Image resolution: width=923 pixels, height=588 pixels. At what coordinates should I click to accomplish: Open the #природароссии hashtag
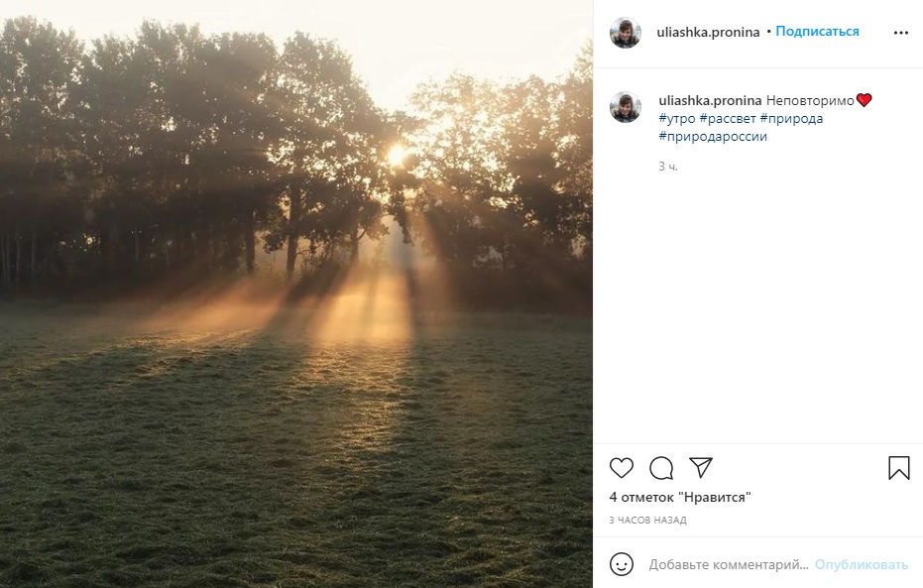click(713, 136)
